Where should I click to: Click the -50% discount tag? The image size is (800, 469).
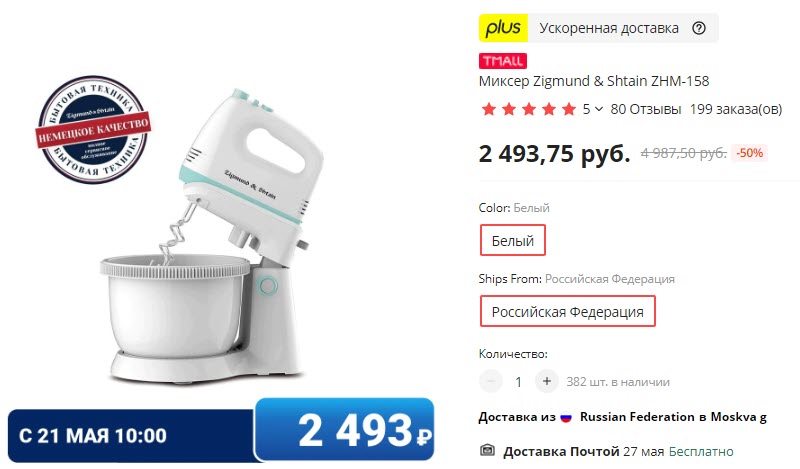749,153
